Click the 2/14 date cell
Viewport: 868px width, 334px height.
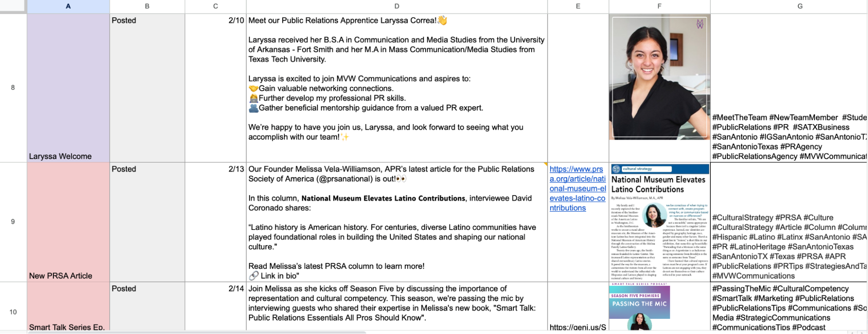(215, 306)
